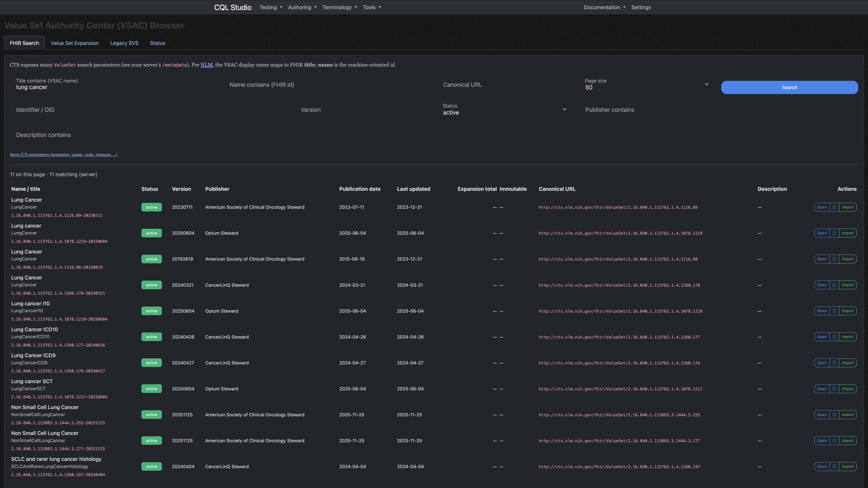Open the Lung cancer SCT value set
This screenshot has width=868, height=488.
[x=822, y=389]
